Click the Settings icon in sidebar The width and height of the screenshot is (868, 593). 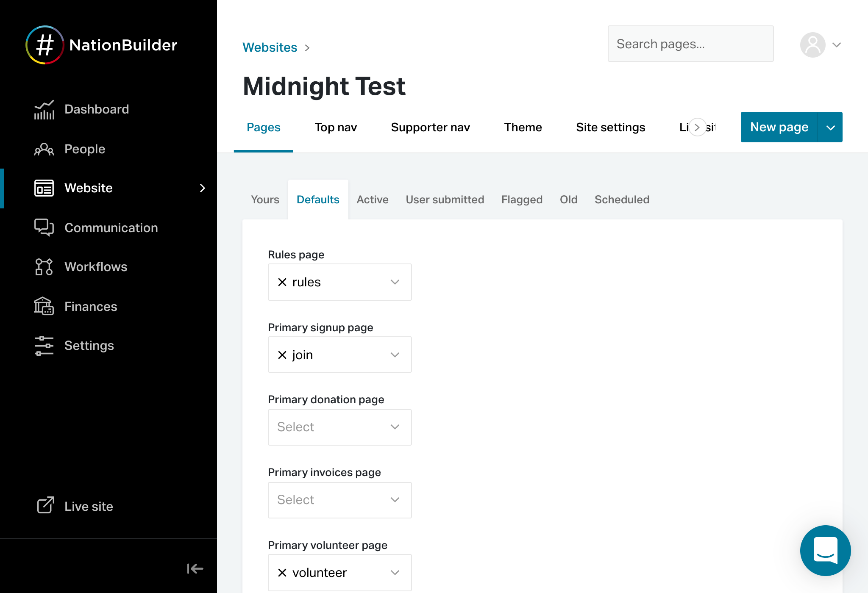click(x=43, y=345)
